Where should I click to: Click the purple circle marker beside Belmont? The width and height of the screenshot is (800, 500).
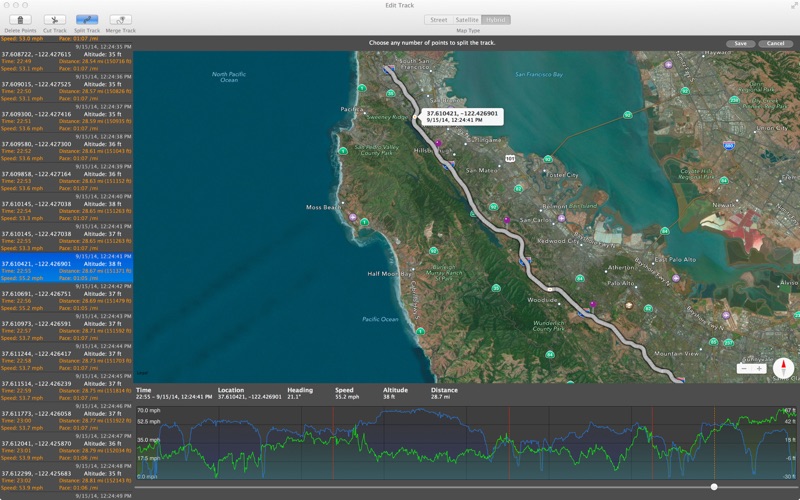pos(561,218)
